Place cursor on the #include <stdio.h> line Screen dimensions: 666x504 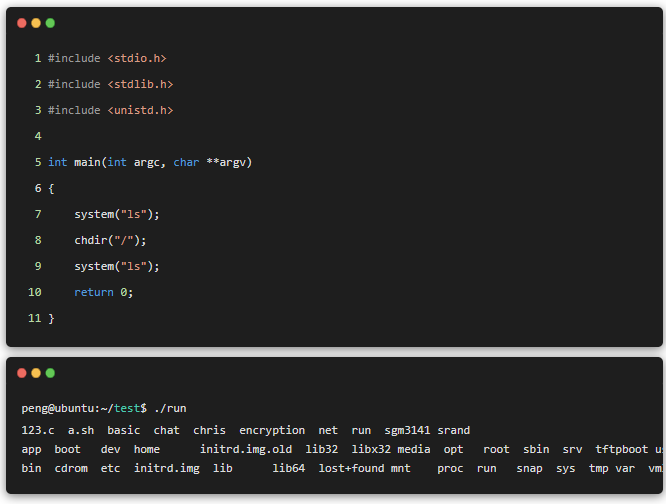click(108, 58)
